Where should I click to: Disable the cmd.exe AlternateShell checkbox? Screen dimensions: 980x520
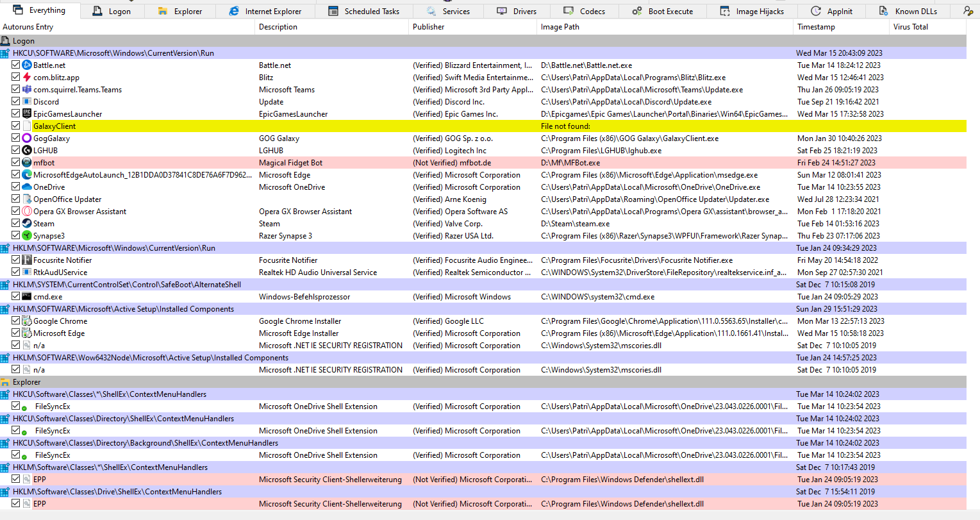pyautogui.click(x=16, y=296)
